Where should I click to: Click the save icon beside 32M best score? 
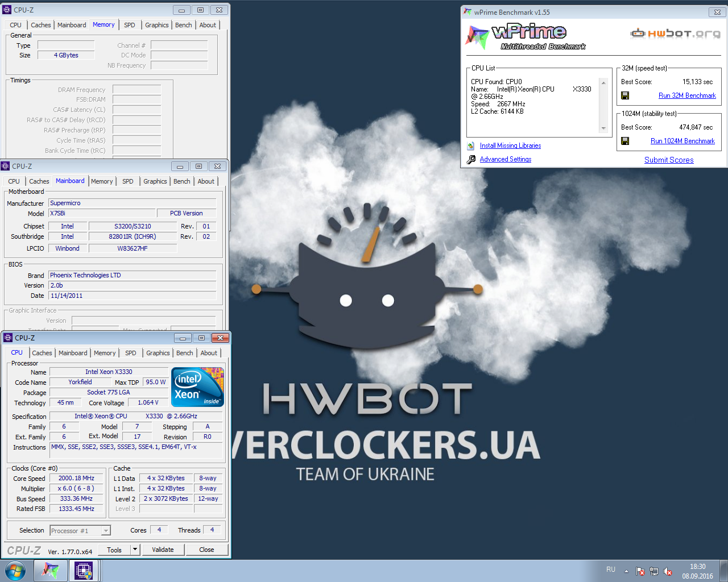(625, 95)
